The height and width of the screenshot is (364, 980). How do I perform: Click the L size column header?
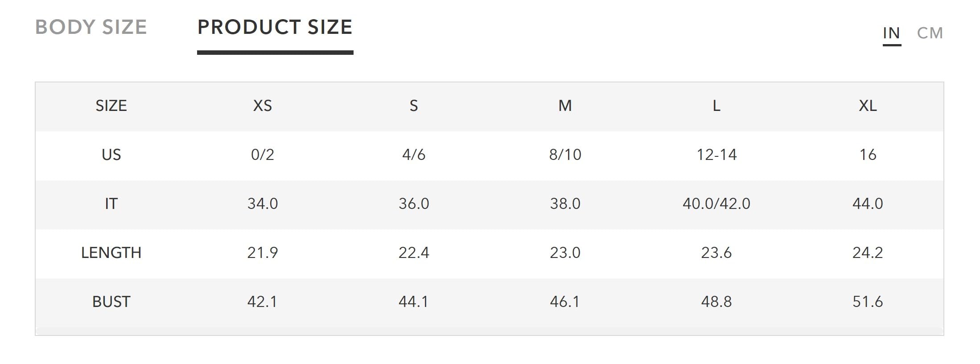716,106
